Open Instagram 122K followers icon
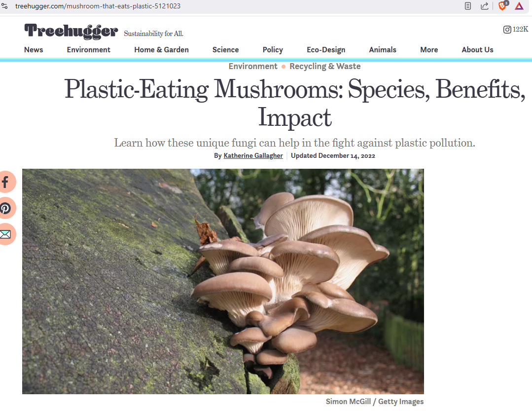The image size is (532, 411). 507,30
